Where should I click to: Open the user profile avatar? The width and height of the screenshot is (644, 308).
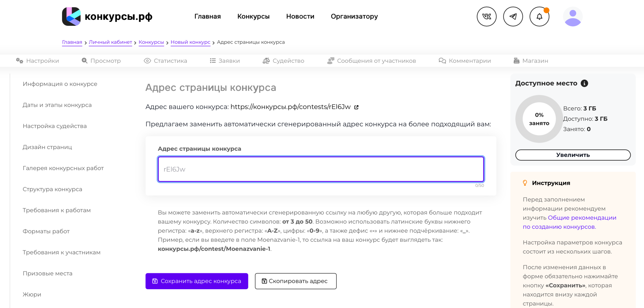tap(572, 17)
